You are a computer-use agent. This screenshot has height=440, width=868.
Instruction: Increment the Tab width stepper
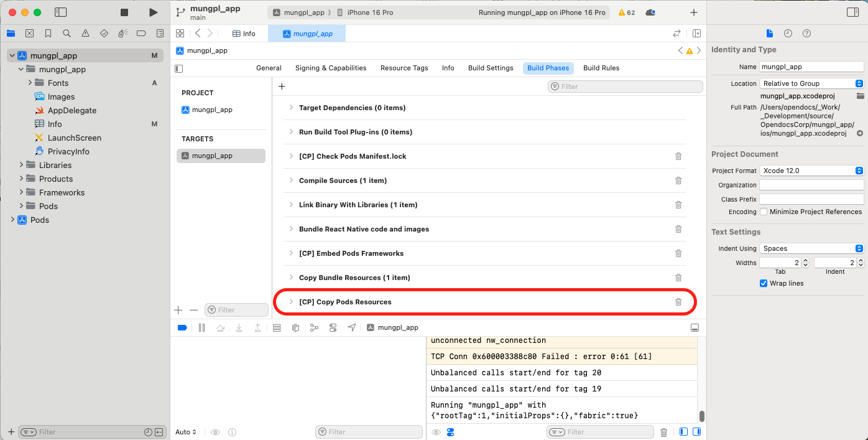806,261
